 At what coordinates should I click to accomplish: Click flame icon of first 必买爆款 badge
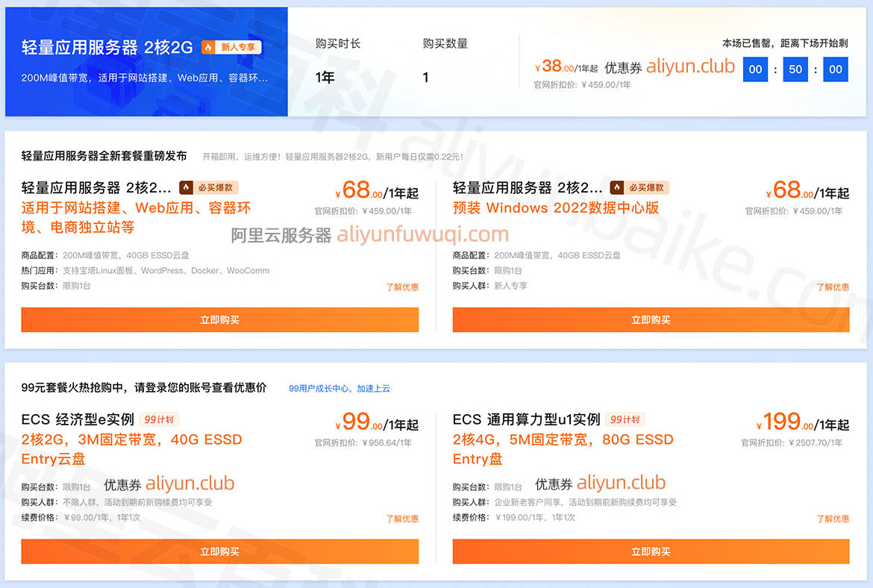186,187
